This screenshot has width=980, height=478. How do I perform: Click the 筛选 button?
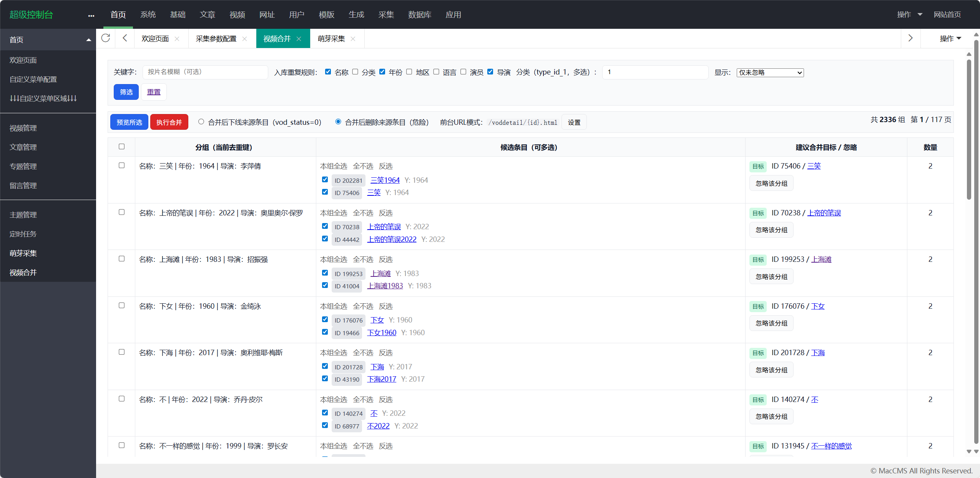[126, 92]
